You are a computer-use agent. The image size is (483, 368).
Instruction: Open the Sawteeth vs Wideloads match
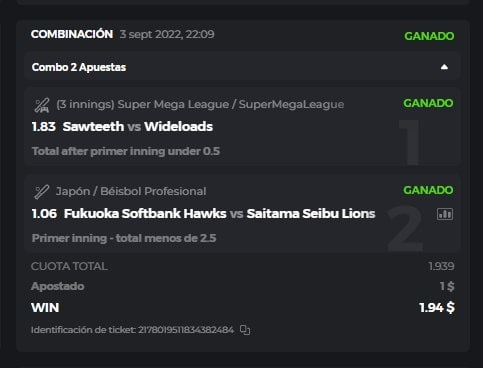(x=138, y=127)
